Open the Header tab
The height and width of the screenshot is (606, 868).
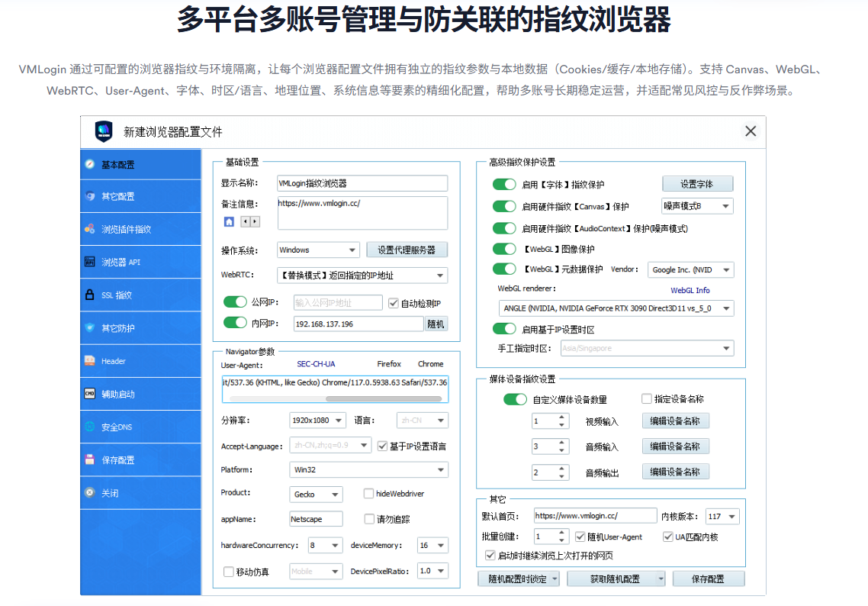click(x=140, y=361)
